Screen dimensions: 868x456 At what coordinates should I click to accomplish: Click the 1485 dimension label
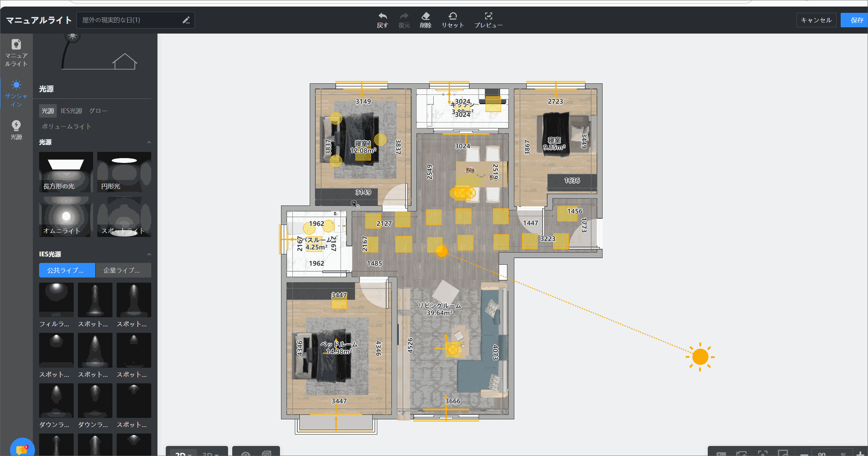click(x=374, y=264)
